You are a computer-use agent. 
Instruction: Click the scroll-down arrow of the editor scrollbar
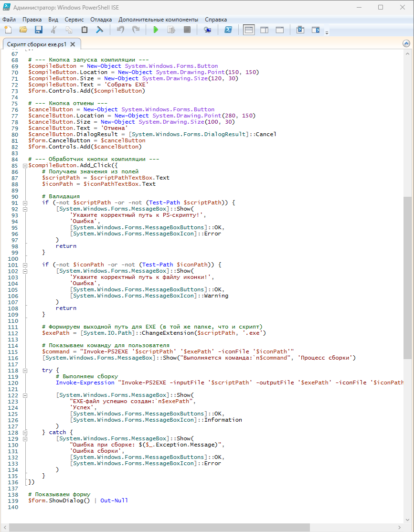407,520
